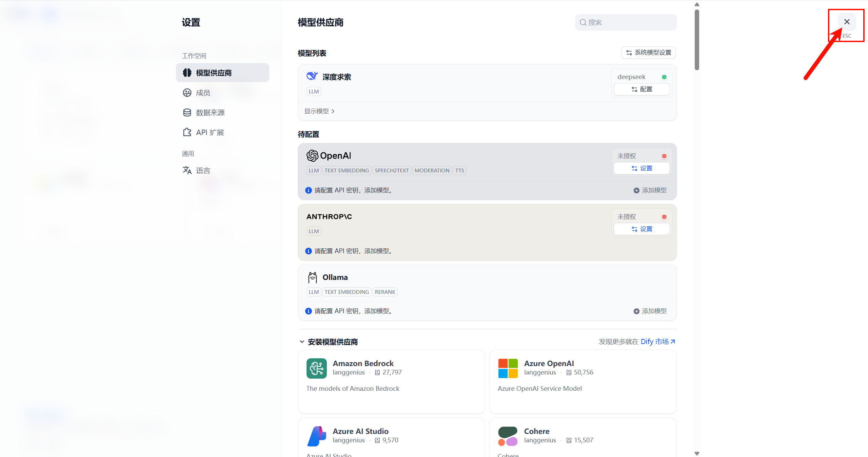Open the 成员 settings menu
Image resolution: width=868 pixels, height=457 pixels.
[x=203, y=93]
